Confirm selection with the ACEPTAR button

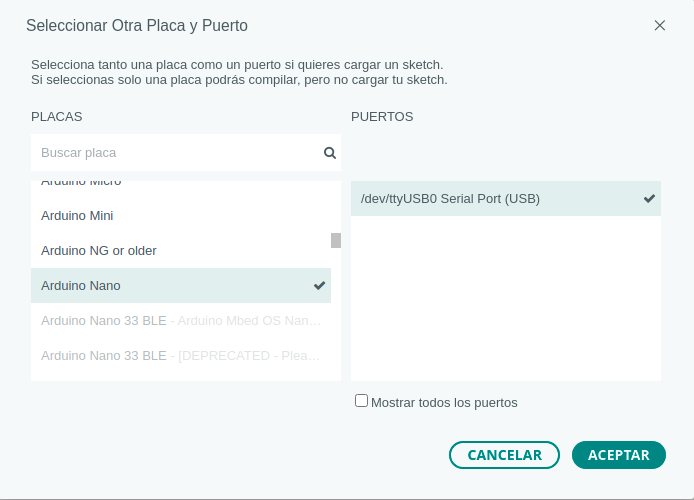[x=619, y=455]
